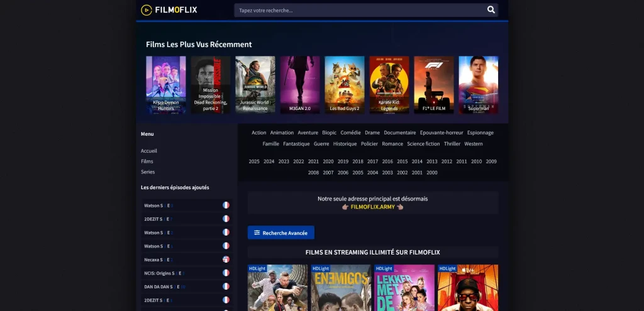Select the Animation genre

pos(282,133)
